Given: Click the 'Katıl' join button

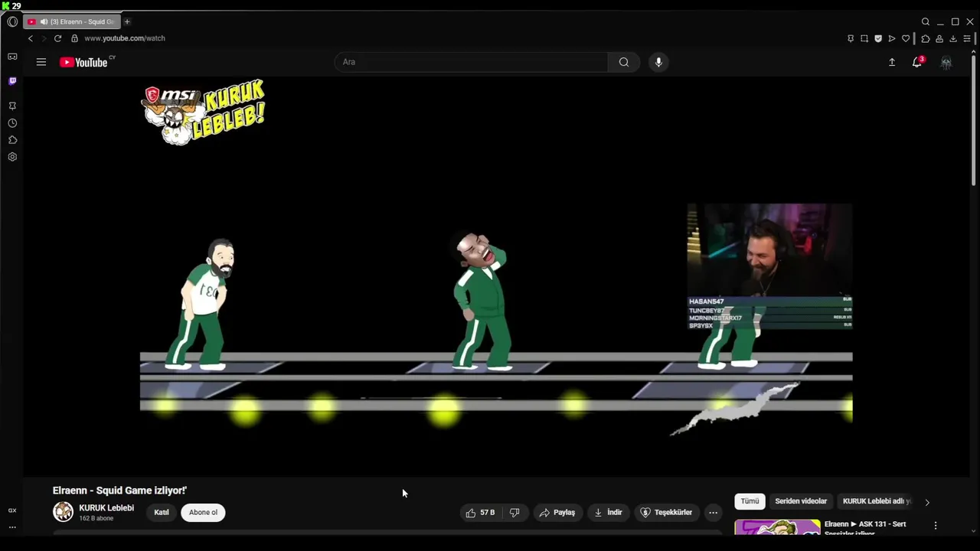Looking at the screenshot, I should click(x=162, y=513).
